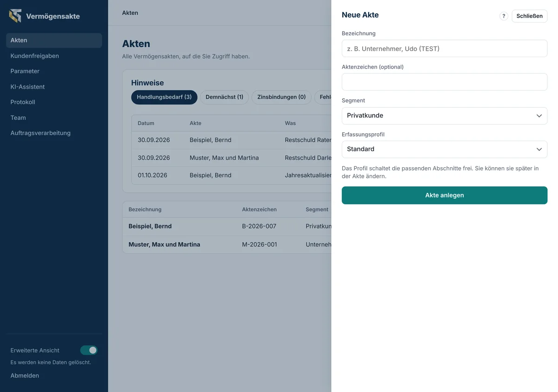Focus the Aktenzeichen (optional) input field
The height and width of the screenshot is (392, 558).
[444, 82]
